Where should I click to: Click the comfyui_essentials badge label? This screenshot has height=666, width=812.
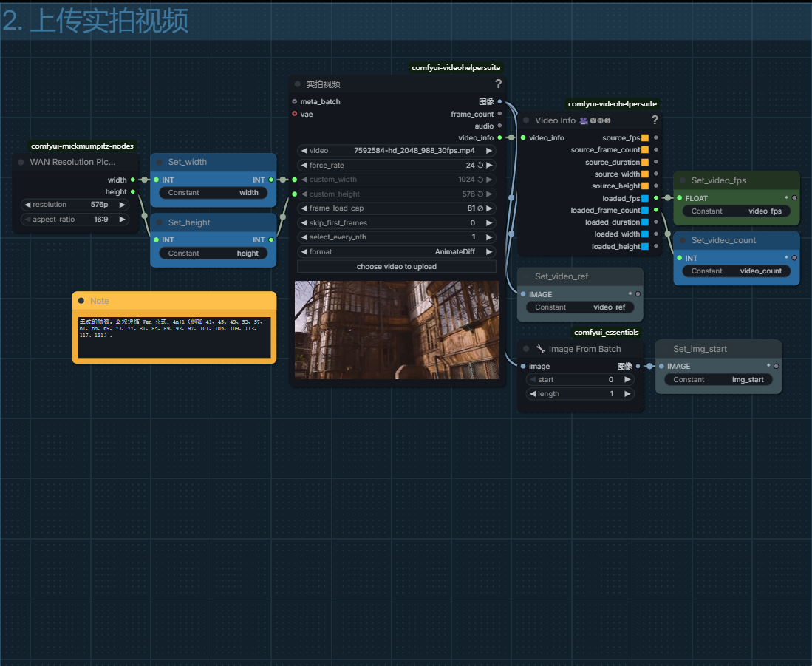pyautogui.click(x=606, y=333)
